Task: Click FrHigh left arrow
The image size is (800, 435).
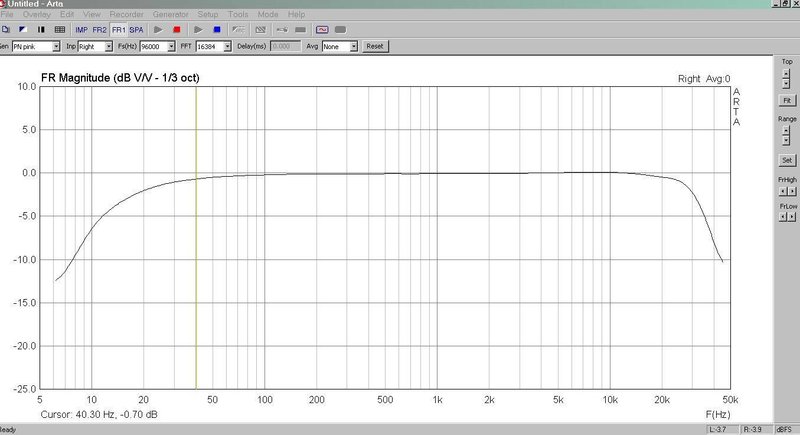Action: click(783, 191)
